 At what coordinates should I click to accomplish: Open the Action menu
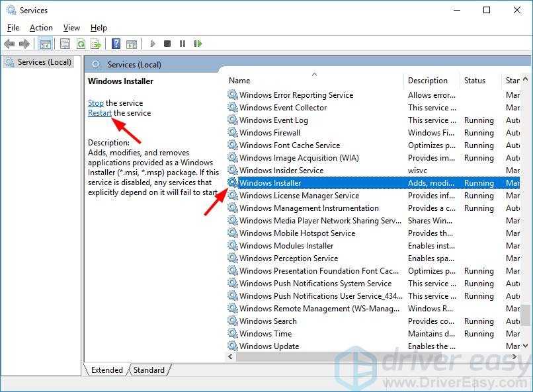click(41, 28)
